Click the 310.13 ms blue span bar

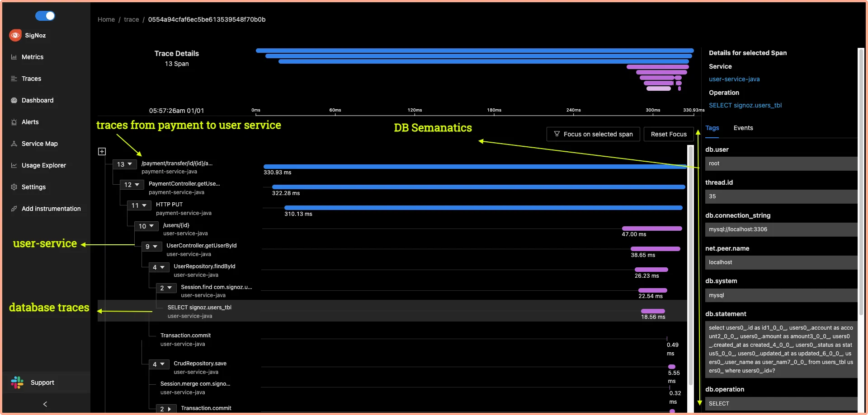pyautogui.click(x=483, y=208)
